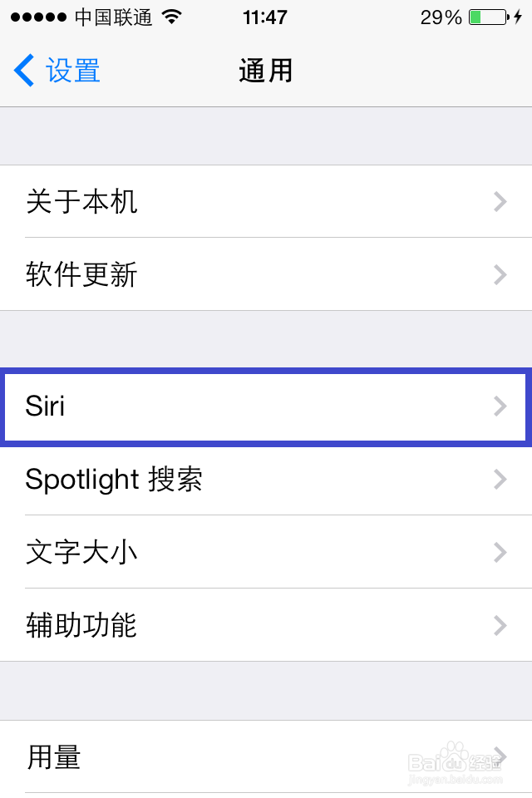This screenshot has height=798, width=532.
Task: Tap the chevron beside 文字大小
Action: [500, 552]
